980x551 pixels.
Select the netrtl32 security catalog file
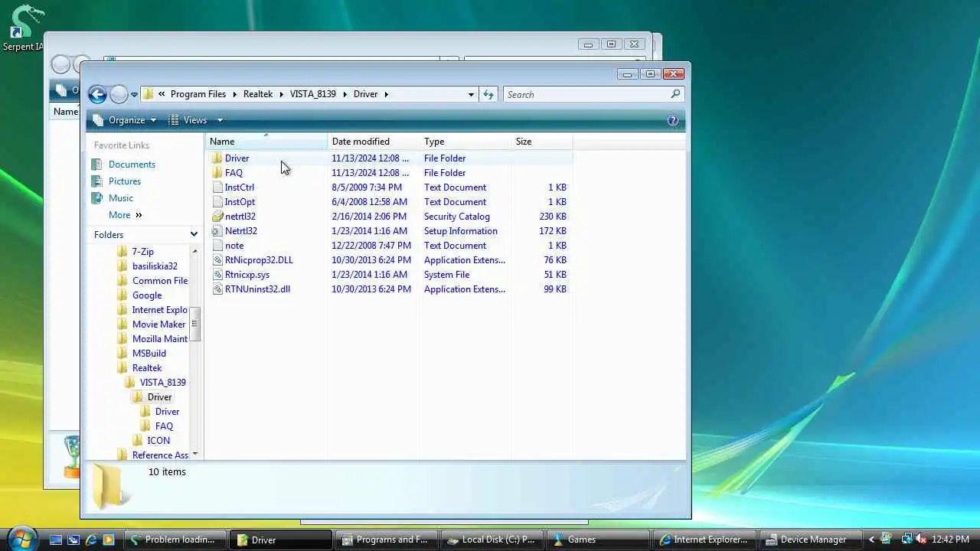click(x=240, y=217)
